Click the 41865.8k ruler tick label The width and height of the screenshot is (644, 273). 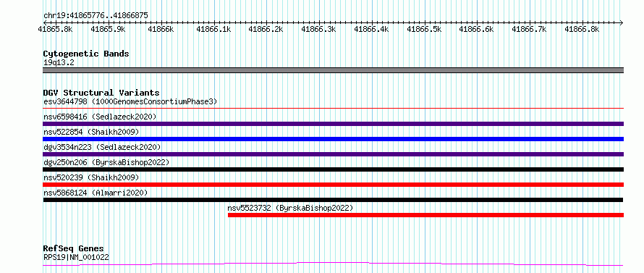click(x=56, y=29)
